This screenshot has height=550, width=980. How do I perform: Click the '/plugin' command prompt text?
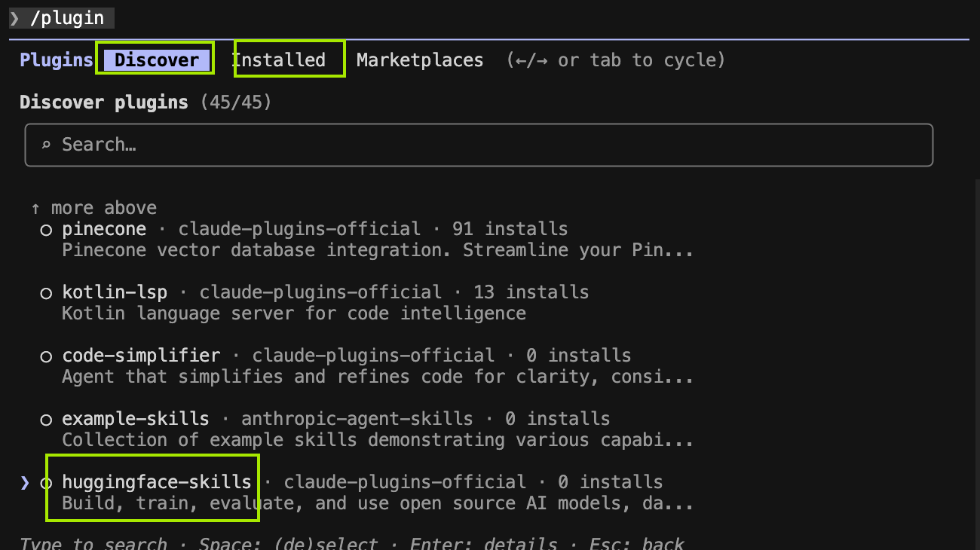(67, 18)
